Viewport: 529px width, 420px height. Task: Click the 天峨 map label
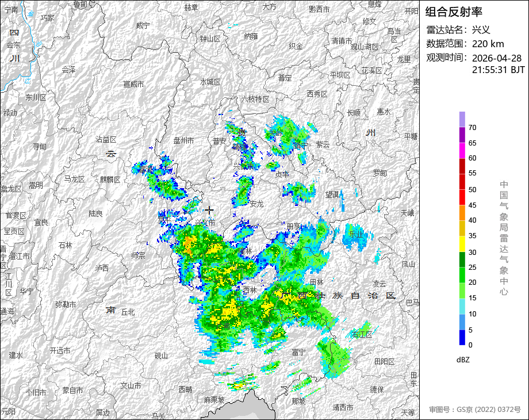click(407, 213)
